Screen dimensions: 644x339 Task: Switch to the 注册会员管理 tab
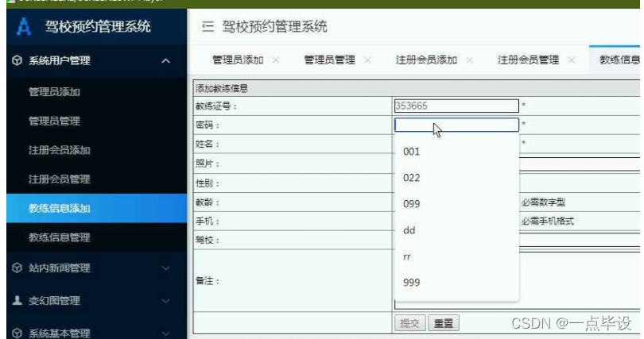tap(528, 60)
